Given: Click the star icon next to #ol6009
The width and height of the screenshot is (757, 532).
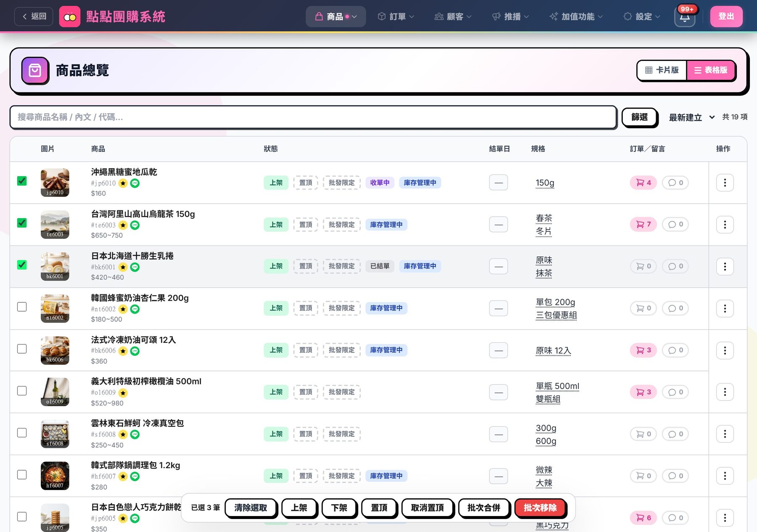Looking at the screenshot, I should click(x=123, y=393).
